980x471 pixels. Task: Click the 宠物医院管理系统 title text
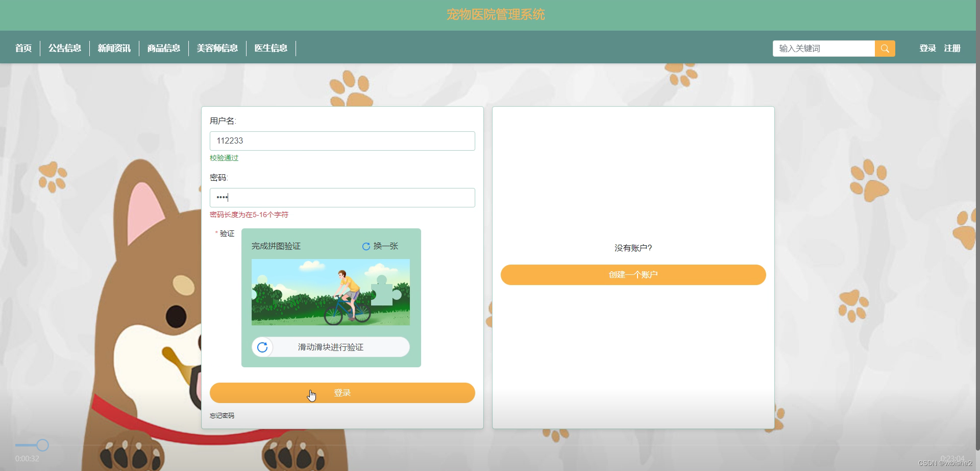[496, 15]
